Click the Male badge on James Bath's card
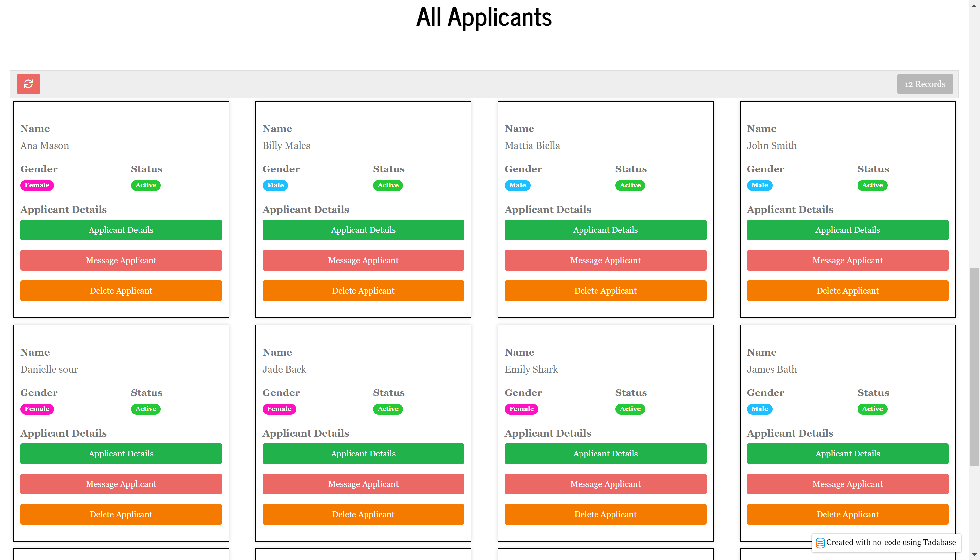980x560 pixels. [759, 409]
